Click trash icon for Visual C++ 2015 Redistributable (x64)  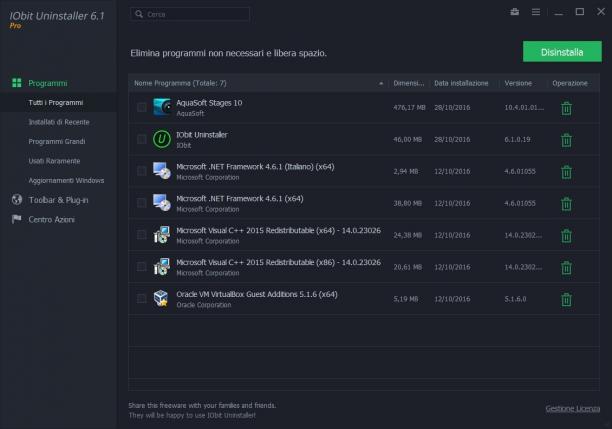[566, 236]
